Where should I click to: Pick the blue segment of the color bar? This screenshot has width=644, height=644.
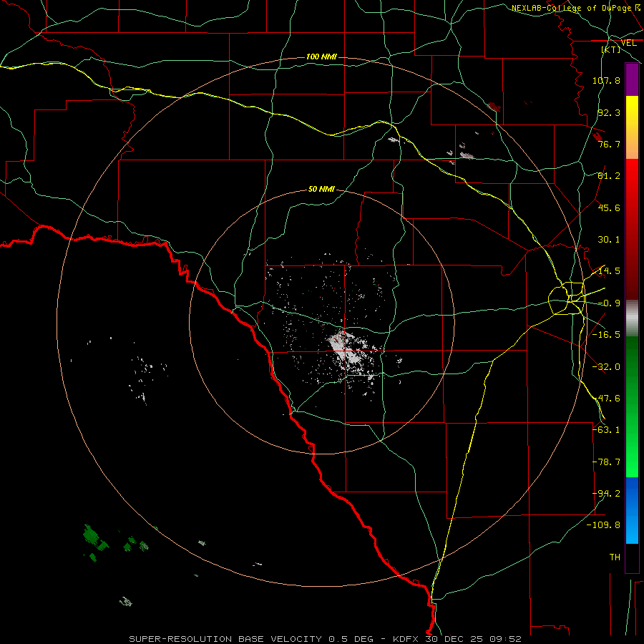[x=632, y=510]
